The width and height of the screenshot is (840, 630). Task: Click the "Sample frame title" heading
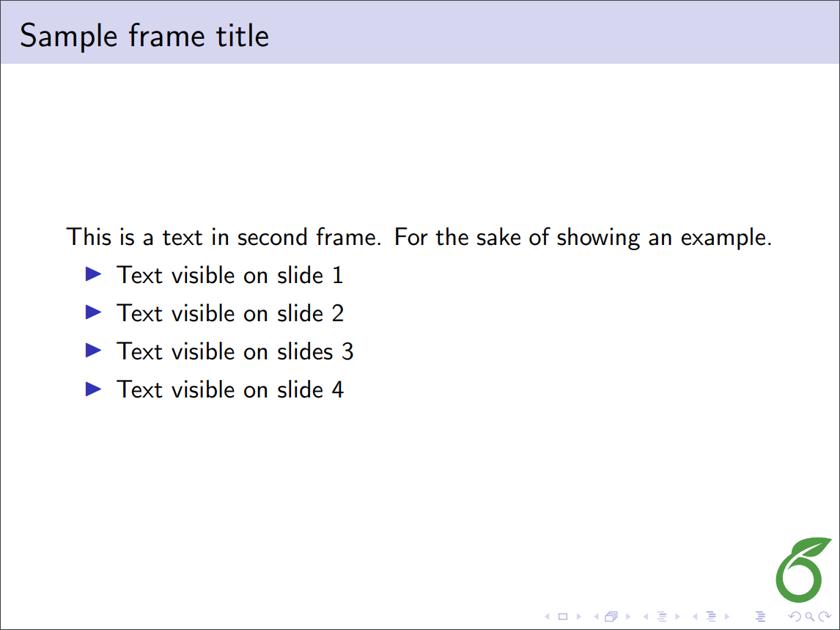pyautogui.click(x=144, y=35)
